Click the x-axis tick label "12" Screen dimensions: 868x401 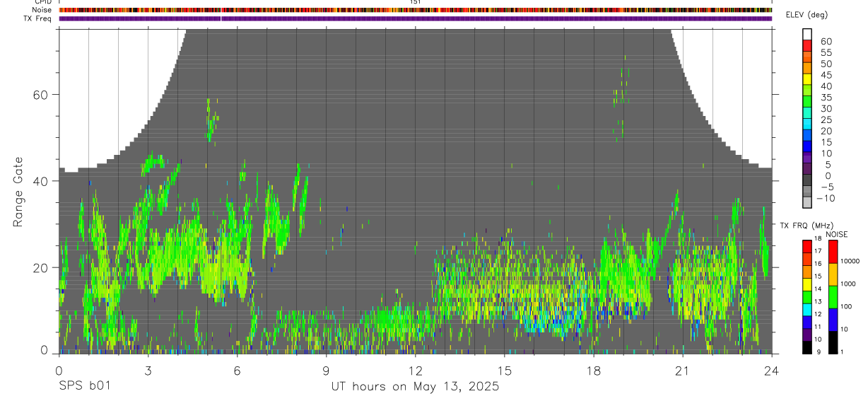pos(415,371)
